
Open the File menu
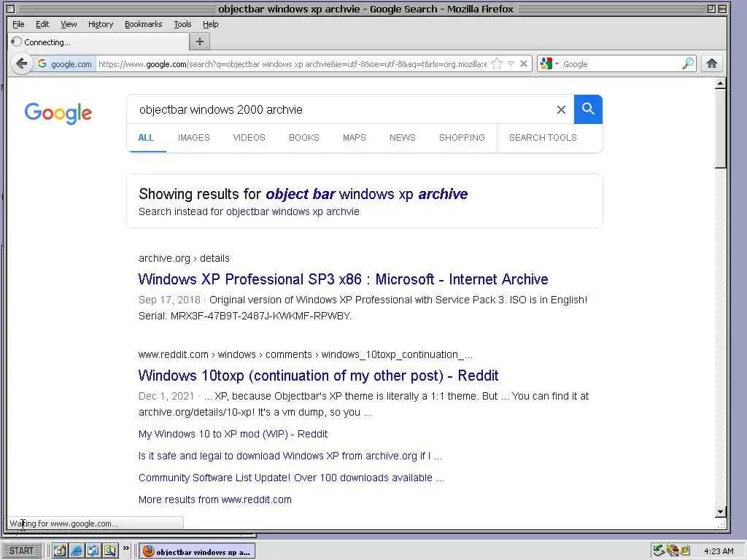click(x=18, y=24)
